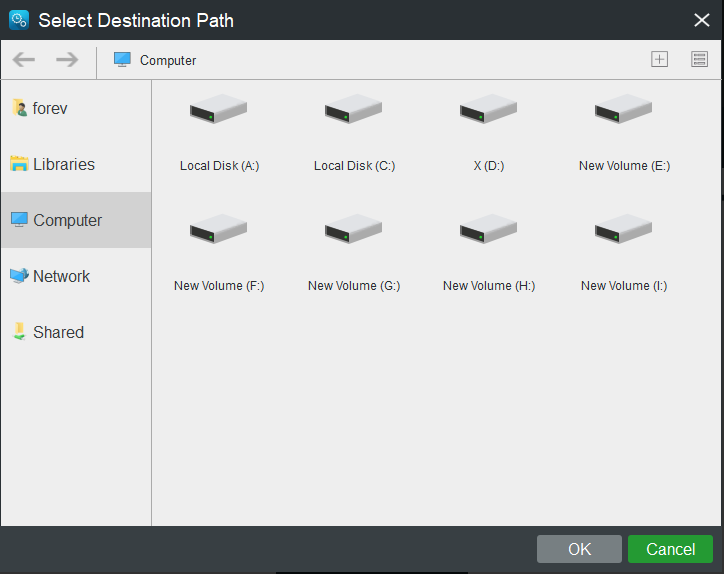Click the "Local Disk (C:)" label

coord(355,166)
